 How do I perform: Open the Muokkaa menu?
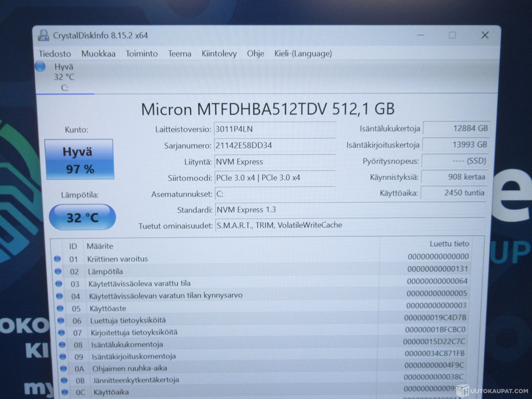tap(98, 54)
